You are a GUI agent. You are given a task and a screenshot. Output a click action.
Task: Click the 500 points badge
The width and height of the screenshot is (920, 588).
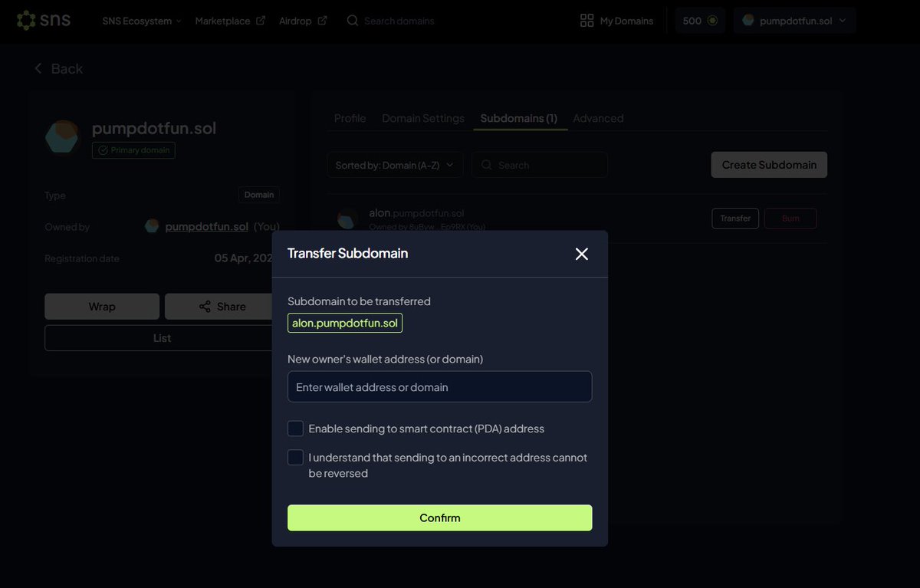click(700, 21)
